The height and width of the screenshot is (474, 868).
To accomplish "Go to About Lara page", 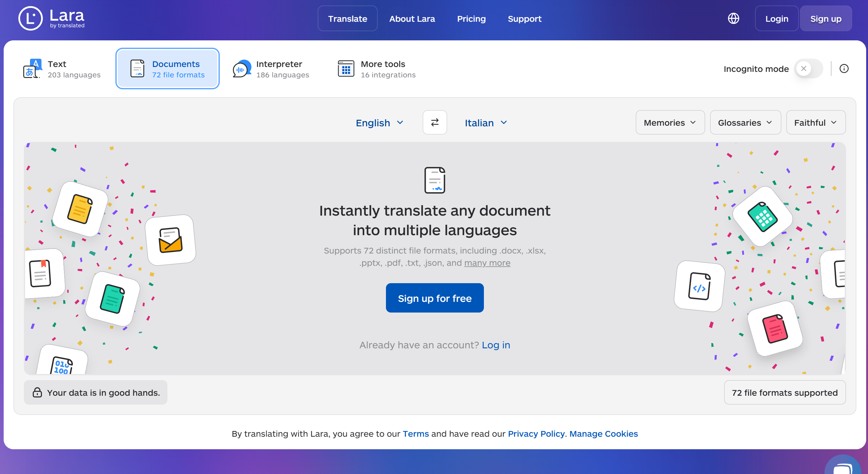I will [x=412, y=19].
